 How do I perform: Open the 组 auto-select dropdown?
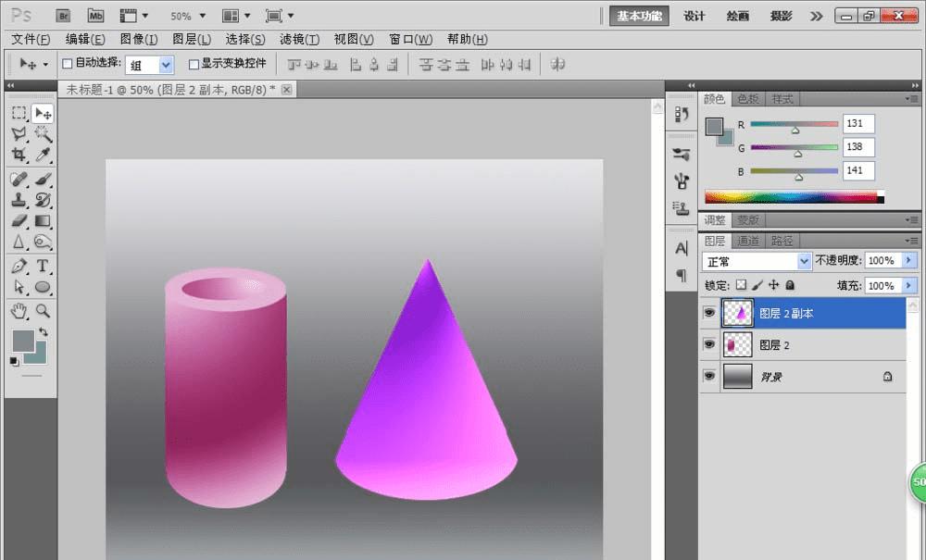pos(166,65)
